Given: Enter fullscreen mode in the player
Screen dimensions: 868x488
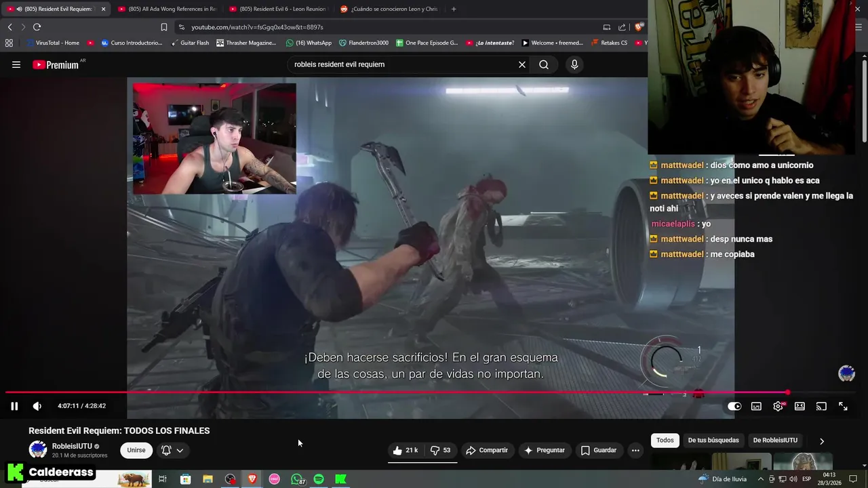Looking at the screenshot, I should [843, 406].
